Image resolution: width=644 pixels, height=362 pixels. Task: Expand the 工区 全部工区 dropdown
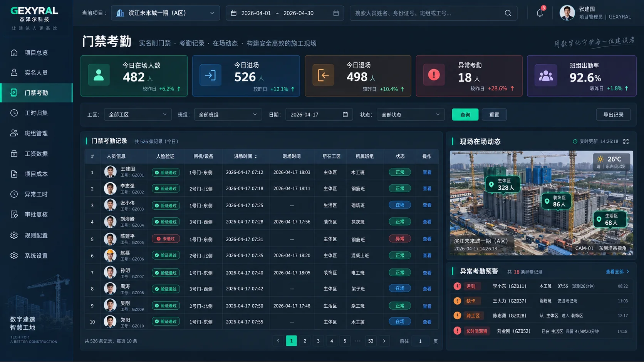click(x=138, y=115)
